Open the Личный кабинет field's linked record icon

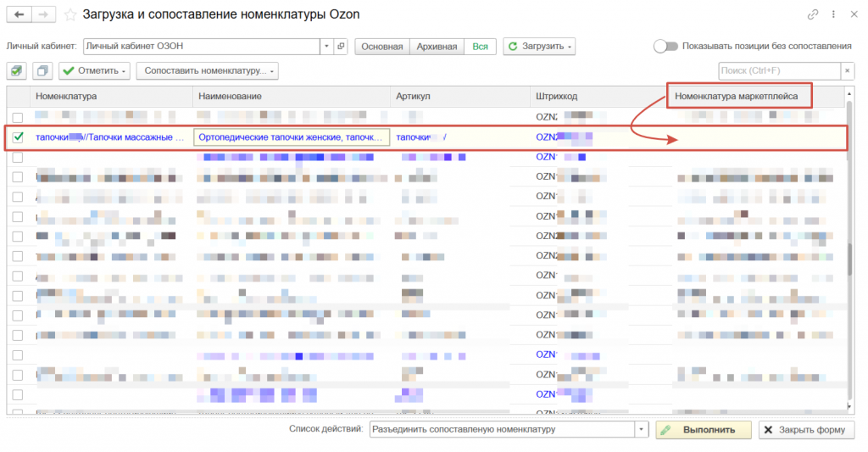coord(341,46)
